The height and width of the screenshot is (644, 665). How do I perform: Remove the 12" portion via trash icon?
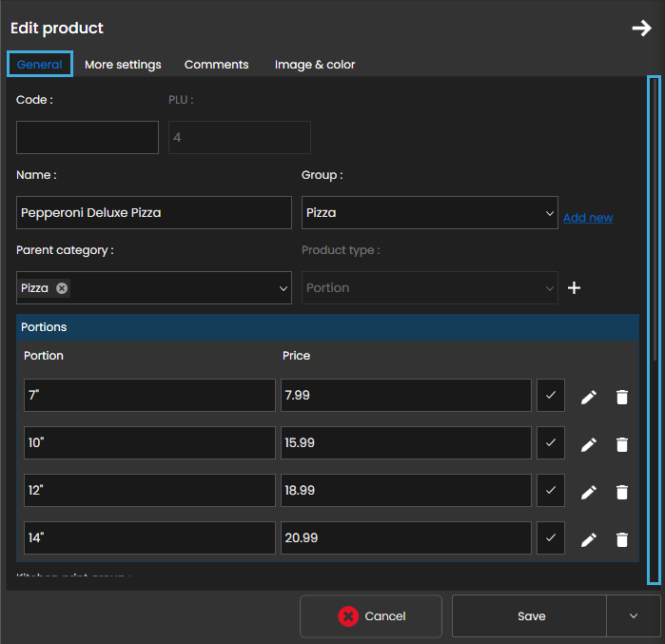pos(622,492)
